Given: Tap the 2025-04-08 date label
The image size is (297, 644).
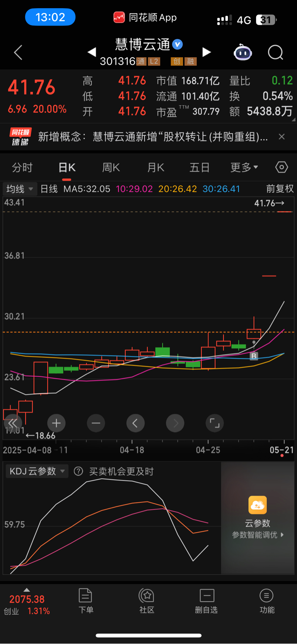Looking at the screenshot, I should (x=27, y=450).
